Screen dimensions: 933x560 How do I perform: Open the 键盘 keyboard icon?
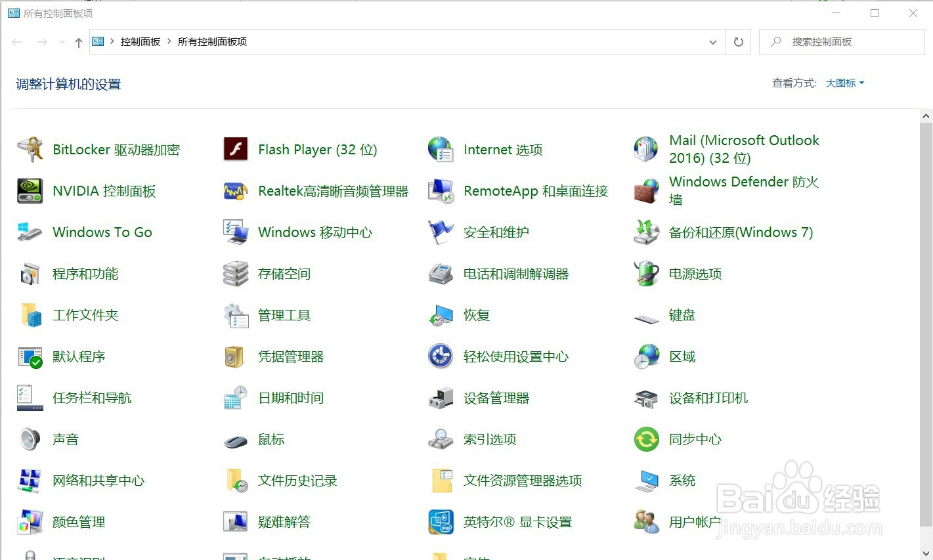[x=647, y=318]
